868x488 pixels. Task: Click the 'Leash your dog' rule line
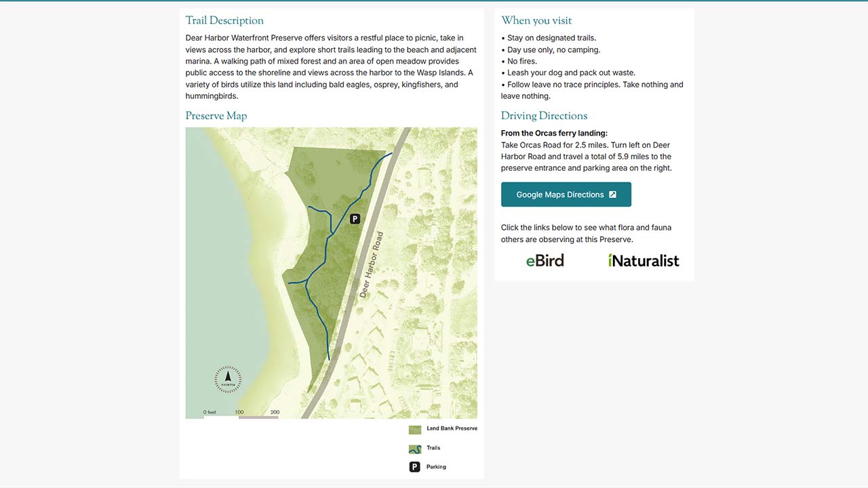(x=570, y=73)
